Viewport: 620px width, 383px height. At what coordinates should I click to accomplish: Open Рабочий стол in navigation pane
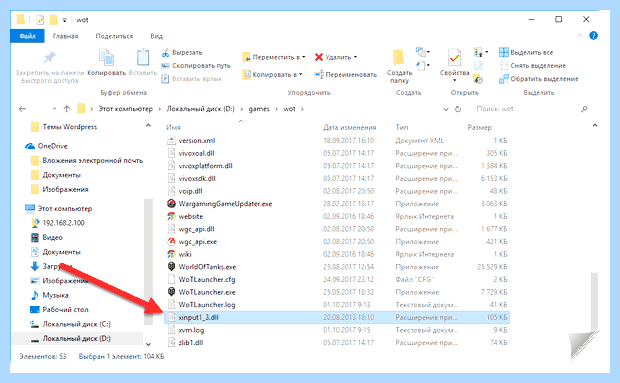[x=65, y=309]
